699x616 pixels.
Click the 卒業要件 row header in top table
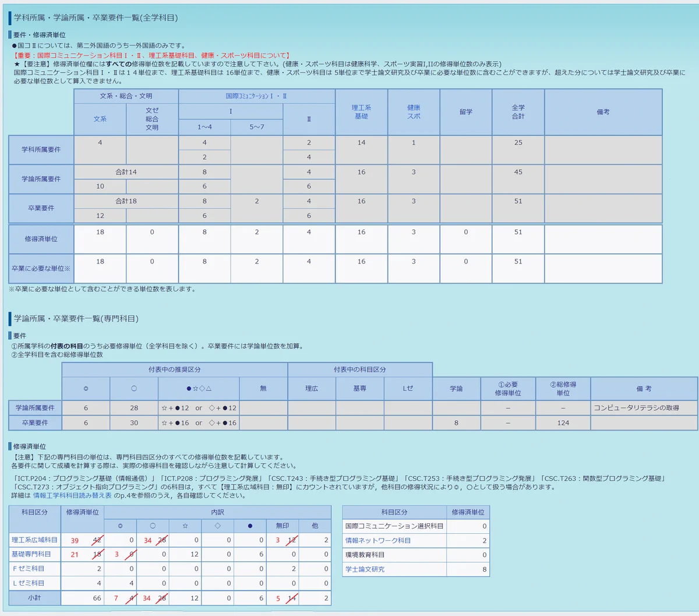(x=41, y=208)
